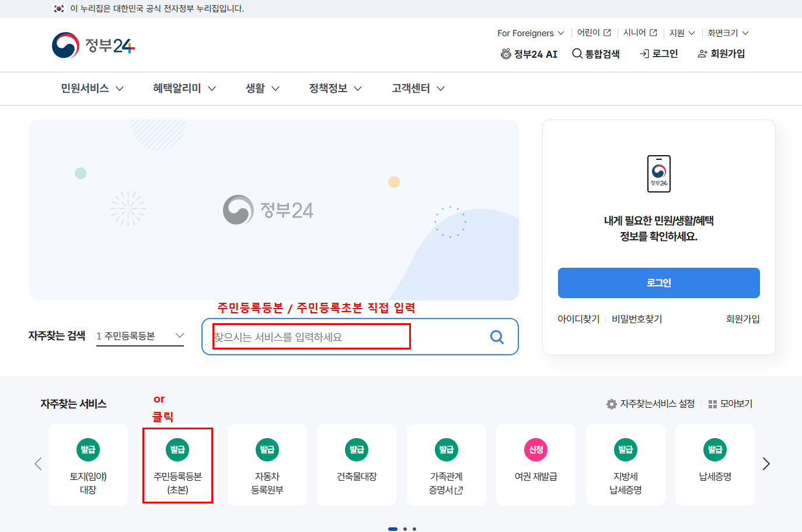
Task: Open 정부24 AI assistant icon
Action: pos(506,54)
